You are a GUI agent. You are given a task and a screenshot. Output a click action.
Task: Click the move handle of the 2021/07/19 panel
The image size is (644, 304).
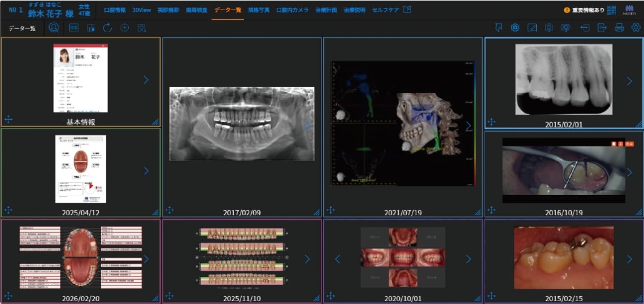[330, 210]
